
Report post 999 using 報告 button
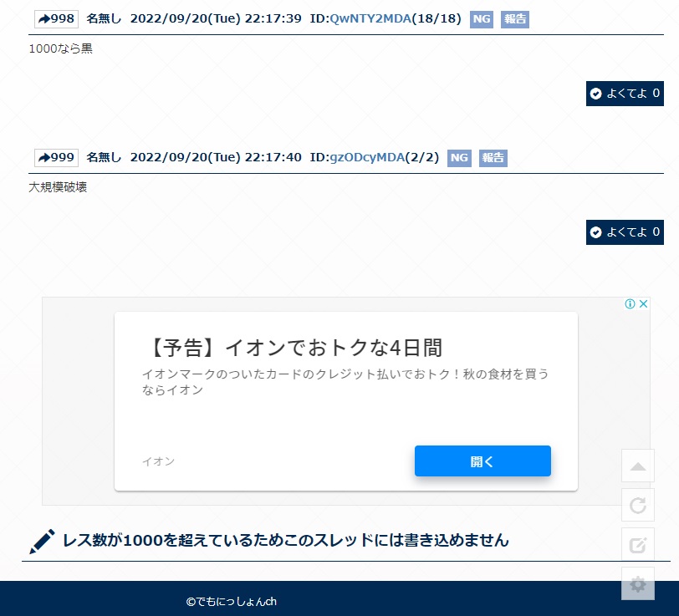(x=493, y=158)
